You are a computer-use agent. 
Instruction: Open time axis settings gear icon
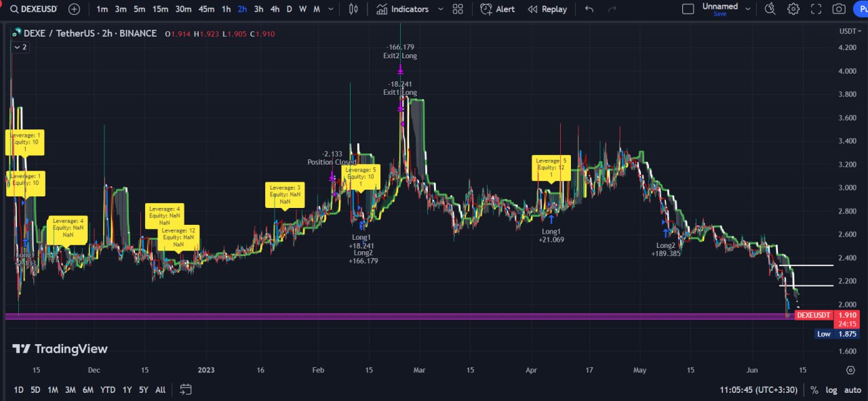pyautogui.click(x=850, y=371)
